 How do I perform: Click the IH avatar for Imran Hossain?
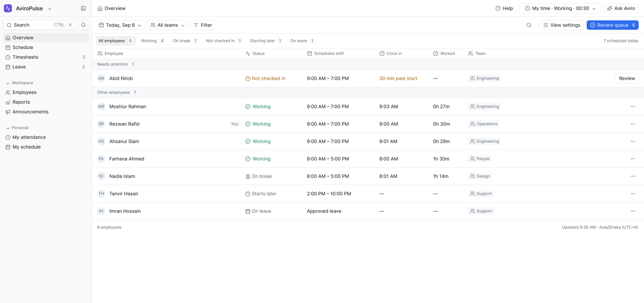click(101, 211)
